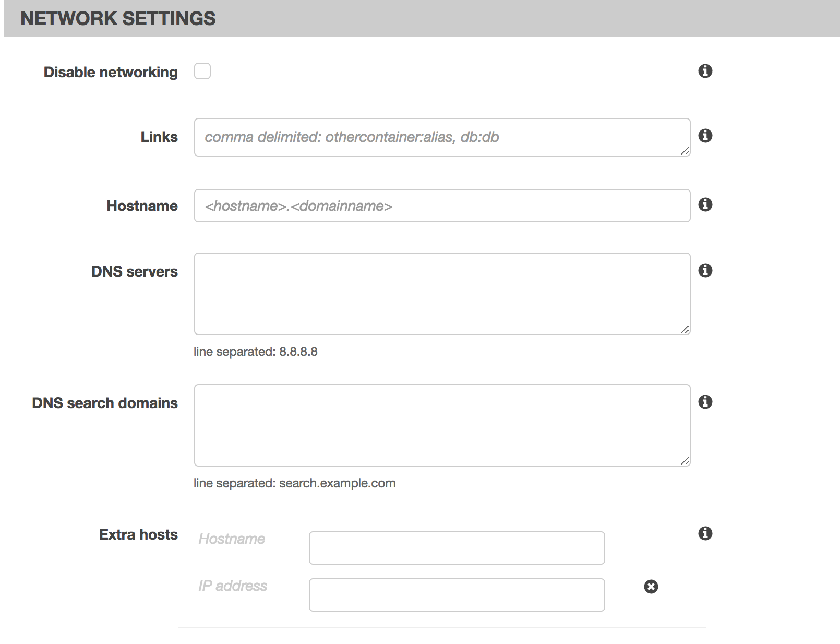The height and width of the screenshot is (644, 840).
Task: Show info icon next to Hostname field
Action: [x=705, y=205]
